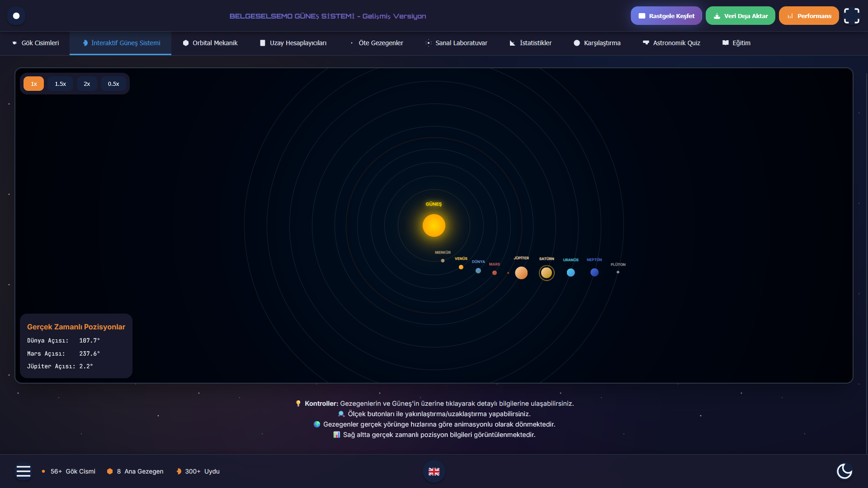Select the 2x scale option
This screenshot has height=488, width=868.
click(x=87, y=84)
